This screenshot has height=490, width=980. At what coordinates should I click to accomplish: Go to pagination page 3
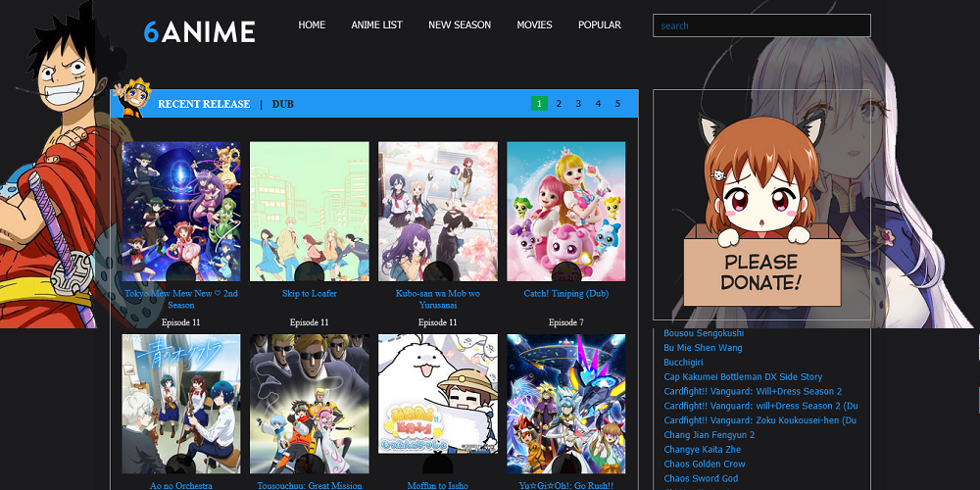(x=578, y=103)
